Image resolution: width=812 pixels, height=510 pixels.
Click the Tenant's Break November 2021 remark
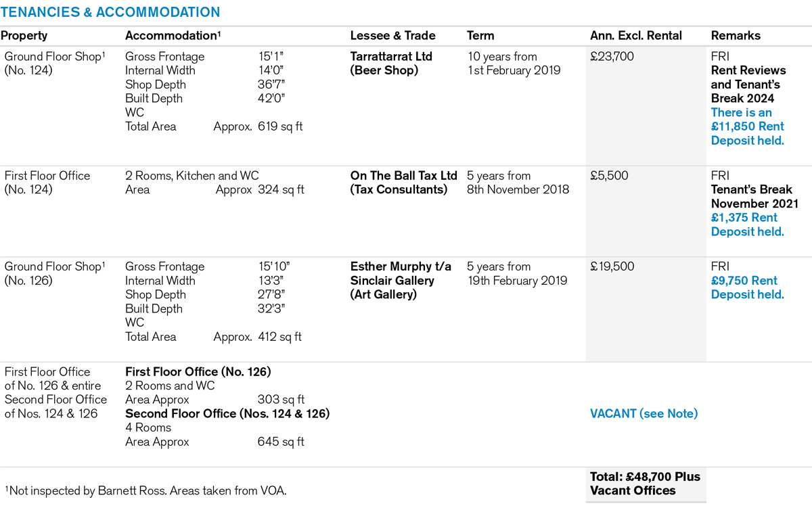pyautogui.click(x=754, y=197)
